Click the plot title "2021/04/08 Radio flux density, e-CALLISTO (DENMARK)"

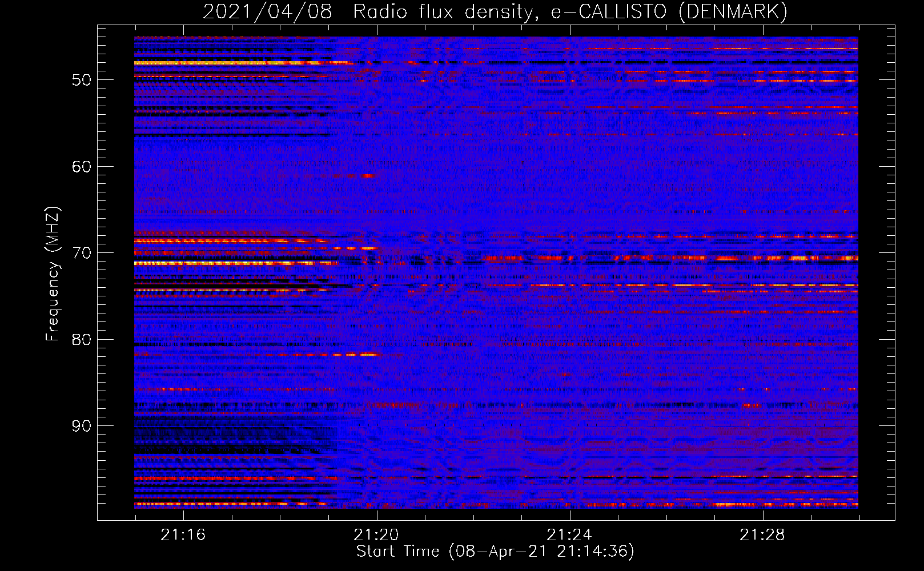495,12
